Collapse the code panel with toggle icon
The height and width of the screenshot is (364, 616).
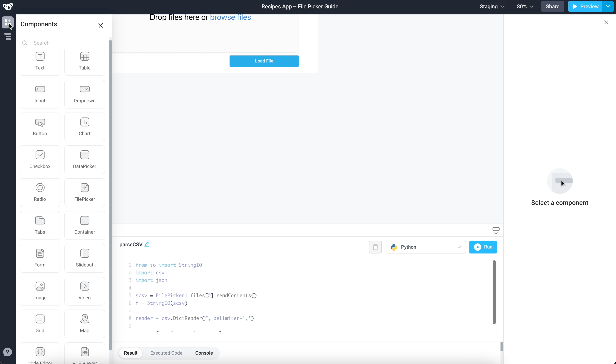point(496,230)
